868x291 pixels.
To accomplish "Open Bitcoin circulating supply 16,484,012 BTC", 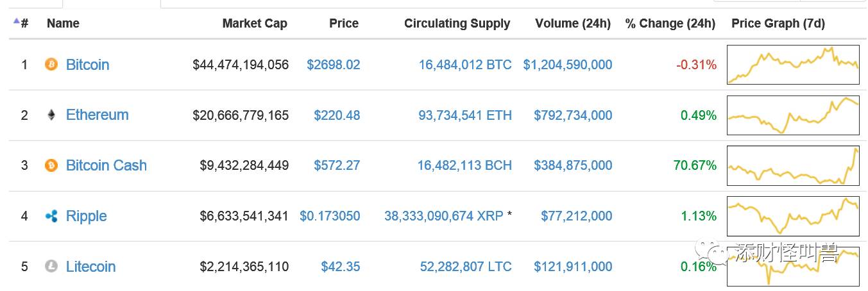I will (465, 65).
